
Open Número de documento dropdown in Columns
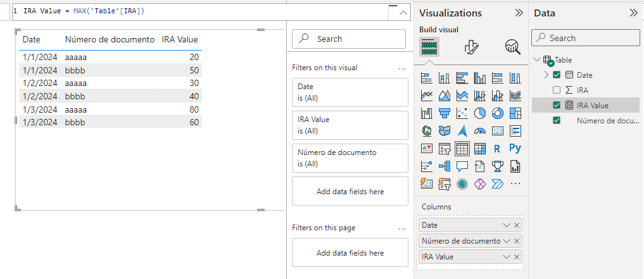tap(507, 241)
